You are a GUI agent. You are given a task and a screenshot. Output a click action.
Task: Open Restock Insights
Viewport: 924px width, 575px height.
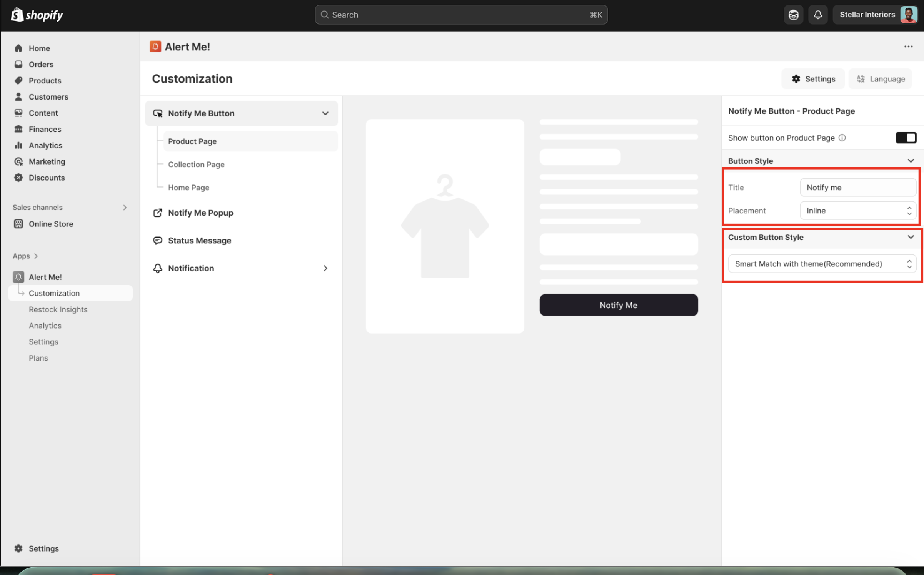pos(58,309)
